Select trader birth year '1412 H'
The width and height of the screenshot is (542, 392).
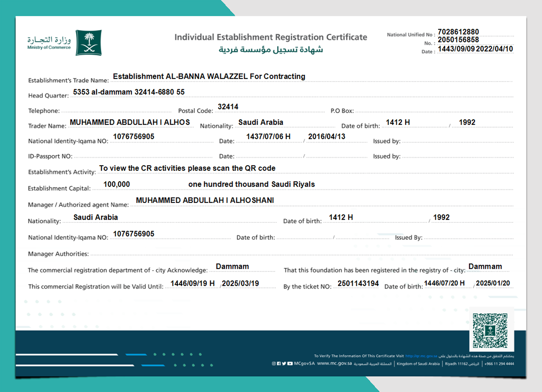click(x=398, y=122)
